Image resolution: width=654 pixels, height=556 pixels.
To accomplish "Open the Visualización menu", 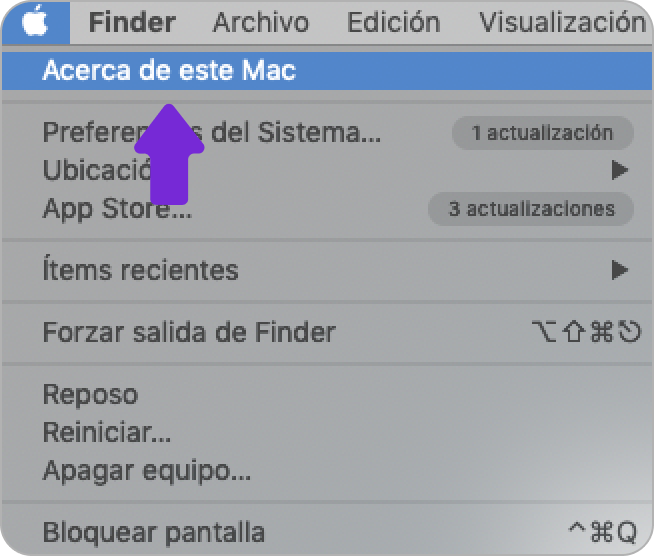I will [x=560, y=21].
